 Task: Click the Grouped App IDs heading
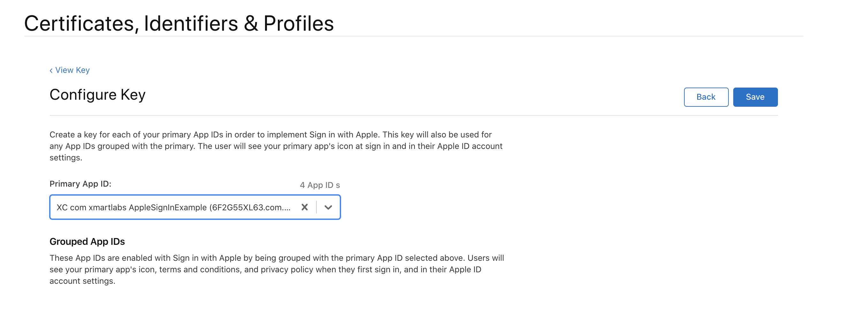click(87, 242)
